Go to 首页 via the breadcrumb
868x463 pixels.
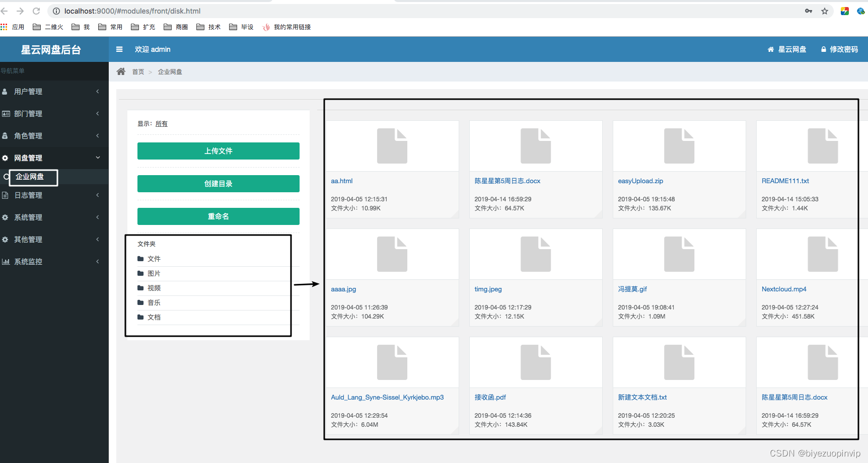pyautogui.click(x=138, y=72)
